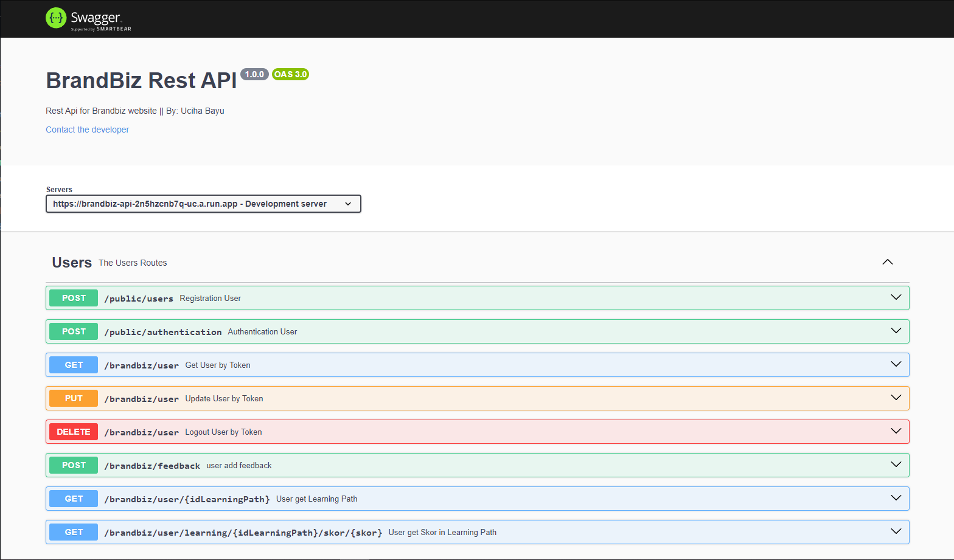The height and width of the screenshot is (560, 954).
Task: Click 'The Users Routes' description text
Action: click(x=133, y=263)
